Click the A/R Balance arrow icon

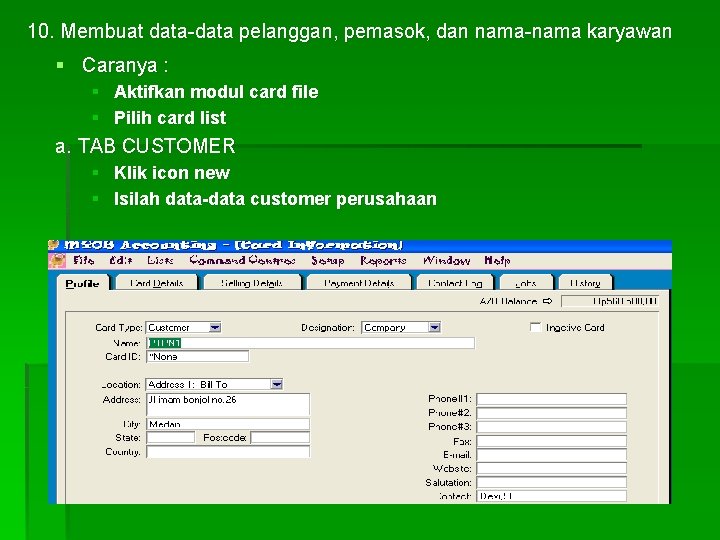547,301
